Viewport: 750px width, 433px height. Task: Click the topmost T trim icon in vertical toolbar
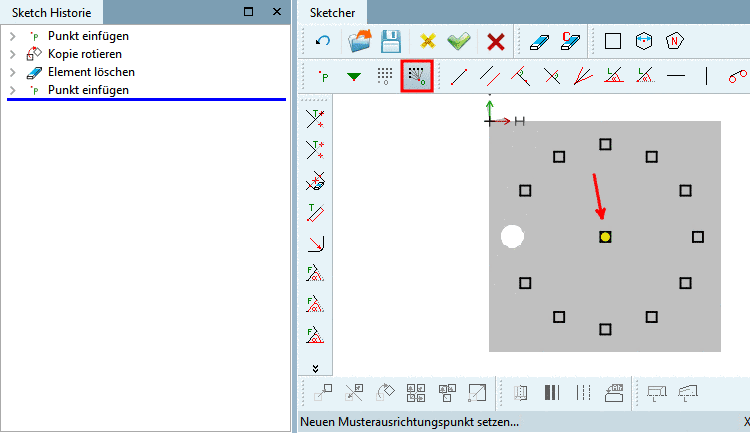pos(315,119)
